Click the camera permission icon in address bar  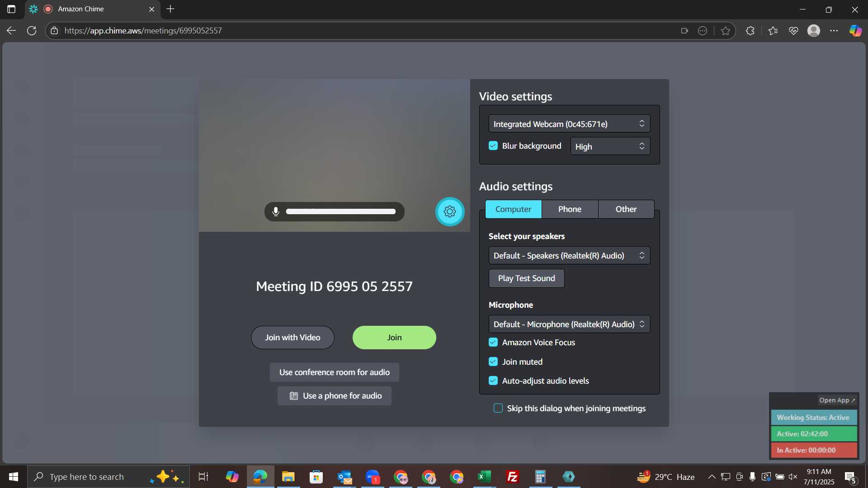tap(684, 31)
